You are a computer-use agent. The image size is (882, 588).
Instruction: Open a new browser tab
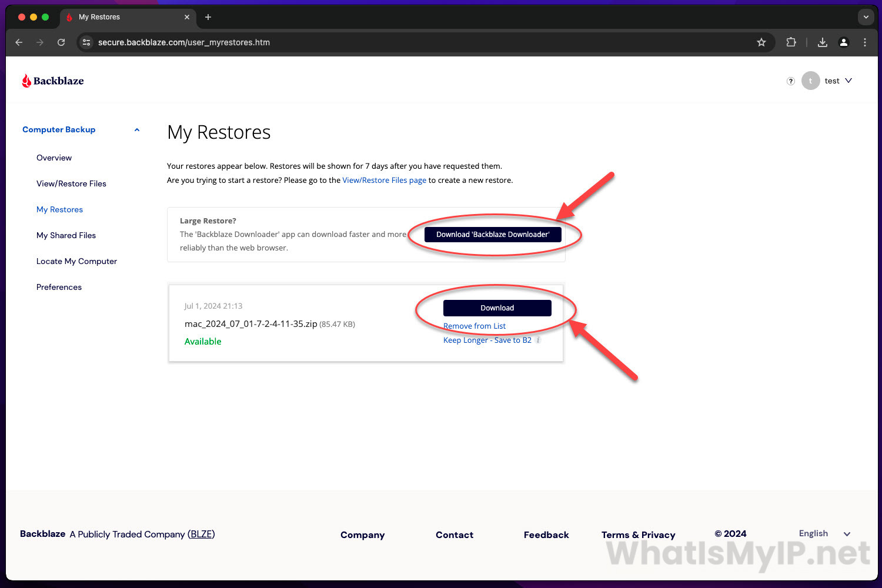208,17
